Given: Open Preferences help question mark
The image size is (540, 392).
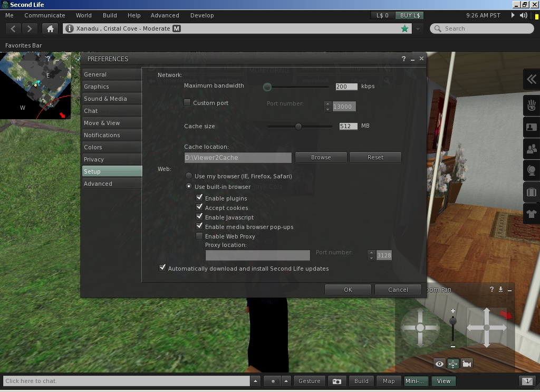Looking at the screenshot, I should pos(403,59).
